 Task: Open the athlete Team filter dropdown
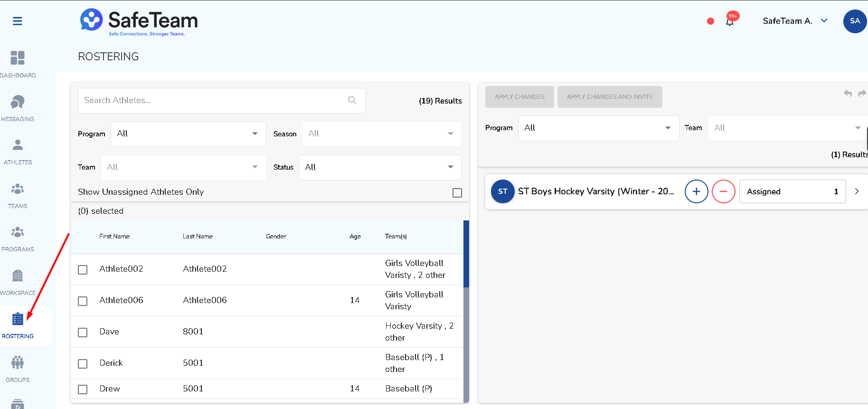point(183,167)
